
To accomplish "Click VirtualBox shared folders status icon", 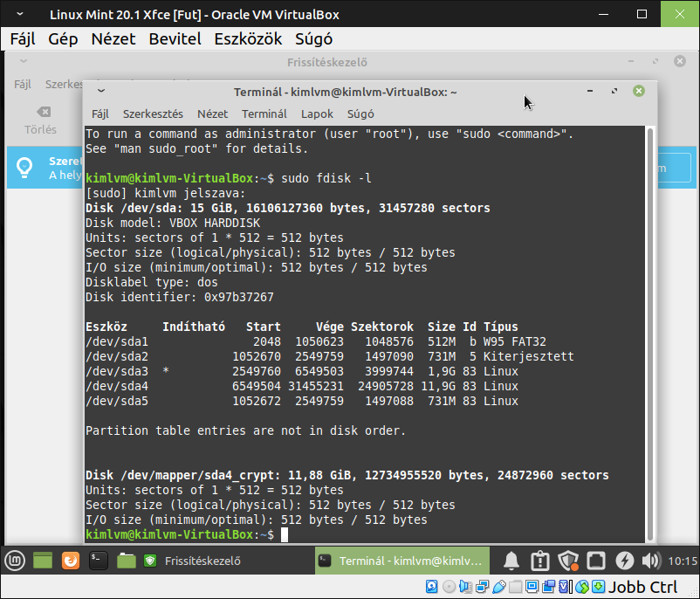I will pos(515,587).
